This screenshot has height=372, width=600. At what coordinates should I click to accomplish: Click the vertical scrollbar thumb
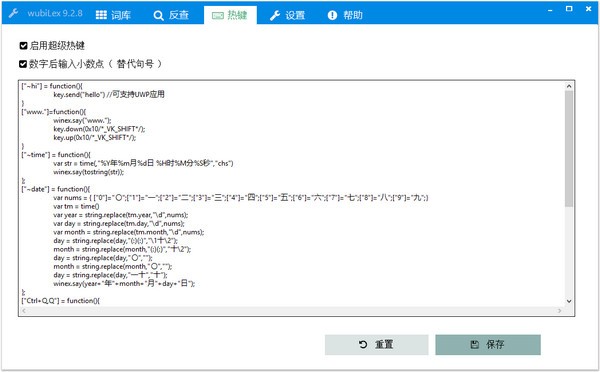coord(569,148)
